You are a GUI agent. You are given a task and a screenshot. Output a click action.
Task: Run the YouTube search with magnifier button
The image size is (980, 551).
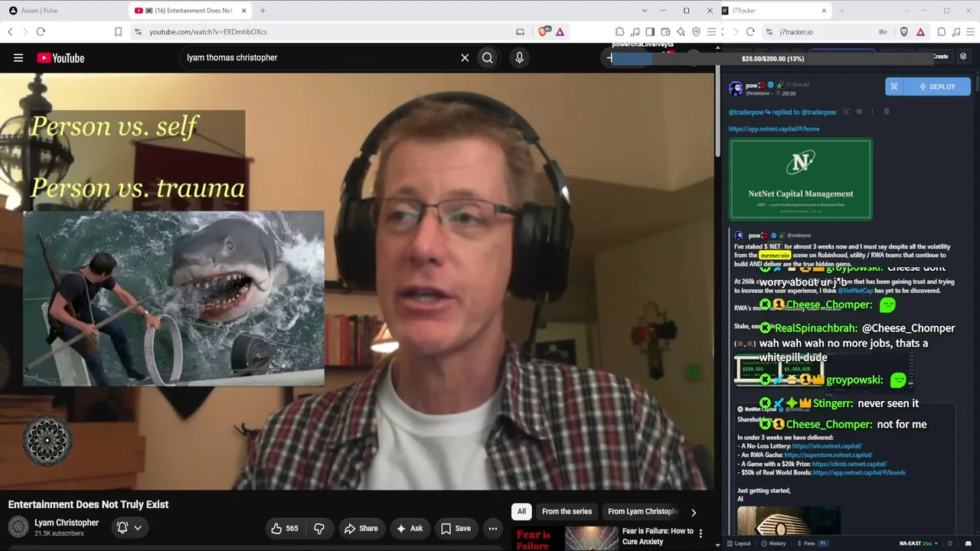488,57
